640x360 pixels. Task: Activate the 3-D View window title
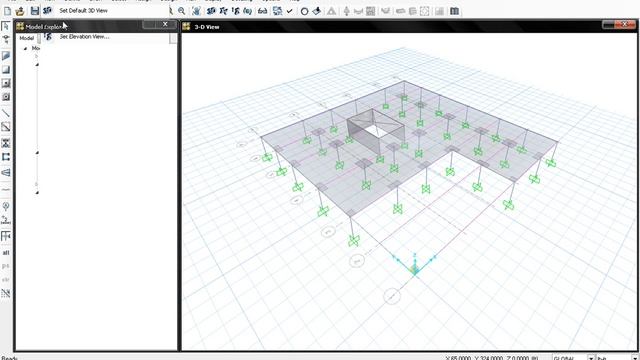(x=207, y=27)
